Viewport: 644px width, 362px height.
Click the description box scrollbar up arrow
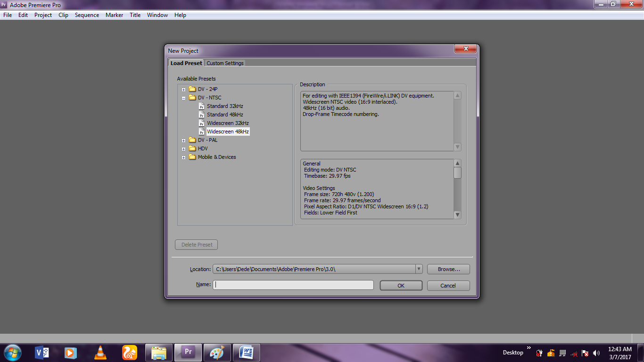coord(457,95)
